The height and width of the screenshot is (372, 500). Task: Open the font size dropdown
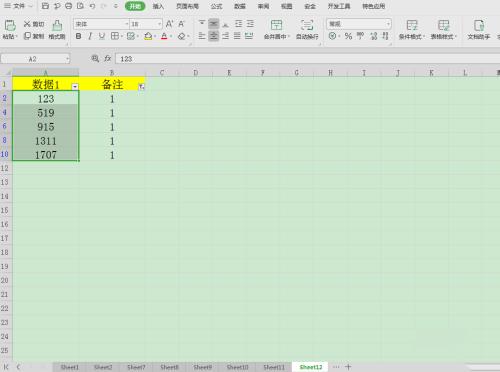[x=159, y=24]
